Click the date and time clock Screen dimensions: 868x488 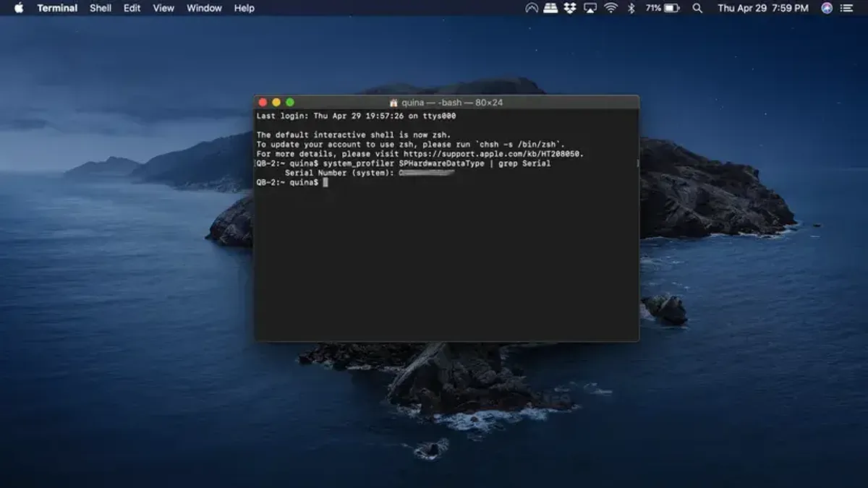[x=763, y=8]
